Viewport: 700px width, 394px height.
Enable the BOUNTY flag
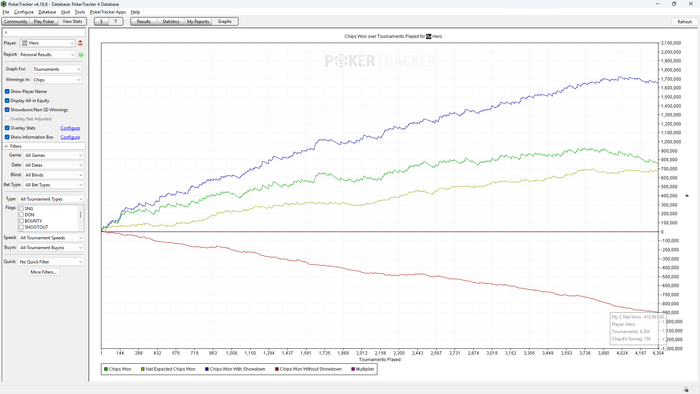(x=21, y=221)
